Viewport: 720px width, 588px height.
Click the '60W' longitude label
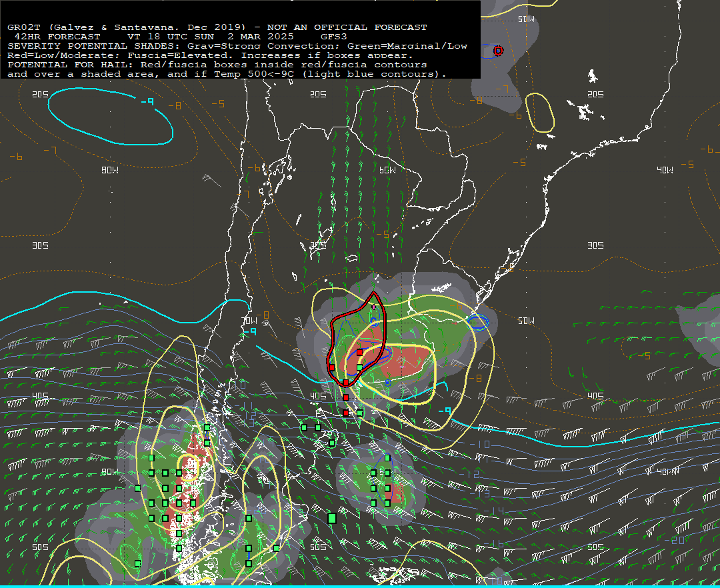(x=387, y=170)
